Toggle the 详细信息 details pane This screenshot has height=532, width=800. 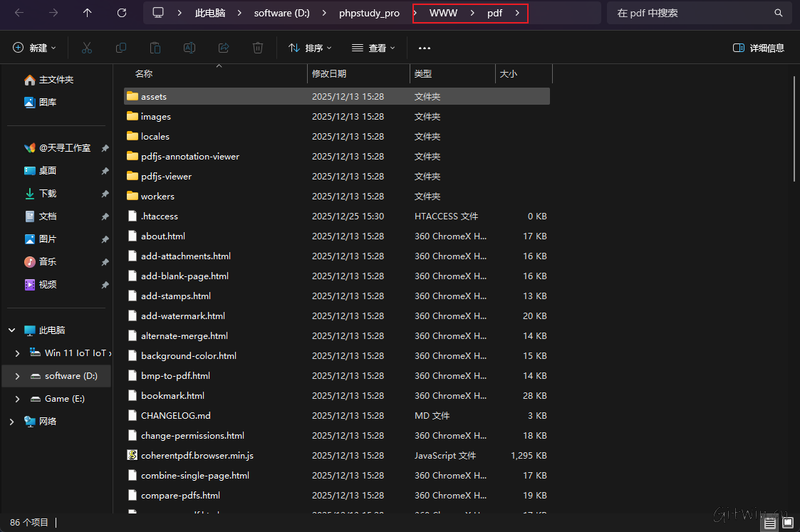[x=759, y=48]
